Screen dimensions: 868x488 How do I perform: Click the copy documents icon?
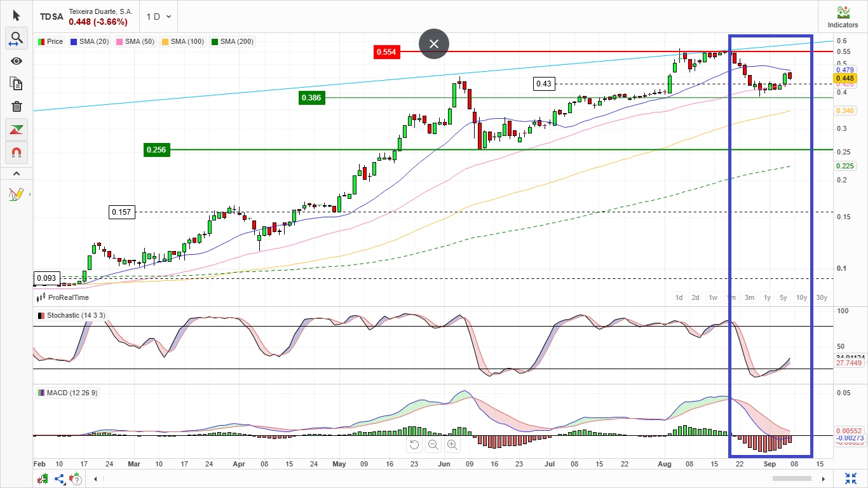17,84
